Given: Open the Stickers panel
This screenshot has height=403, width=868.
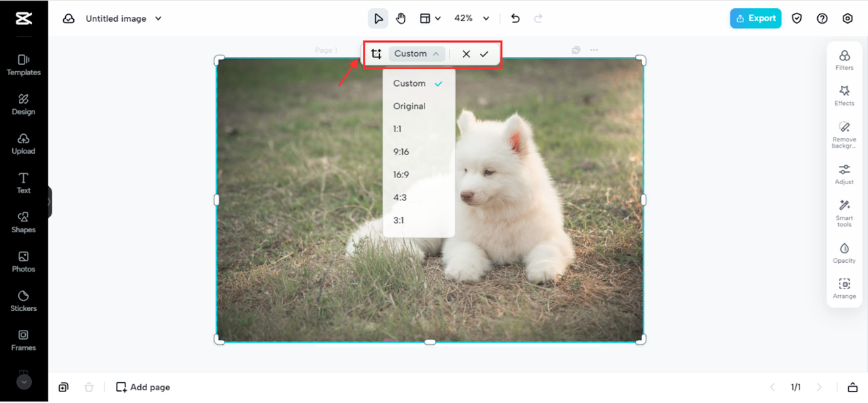Looking at the screenshot, I should point(24,301).
